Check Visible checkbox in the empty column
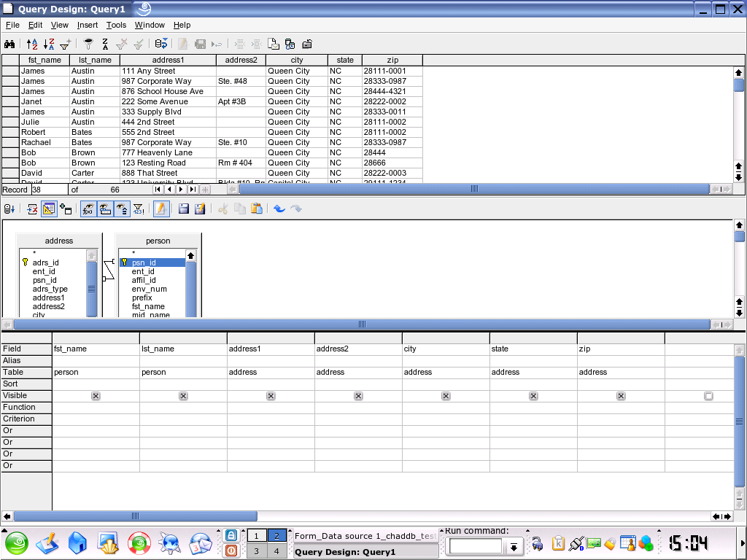This screenshot has width=747, height=560. pyautogui.click(x=708, y=396)
